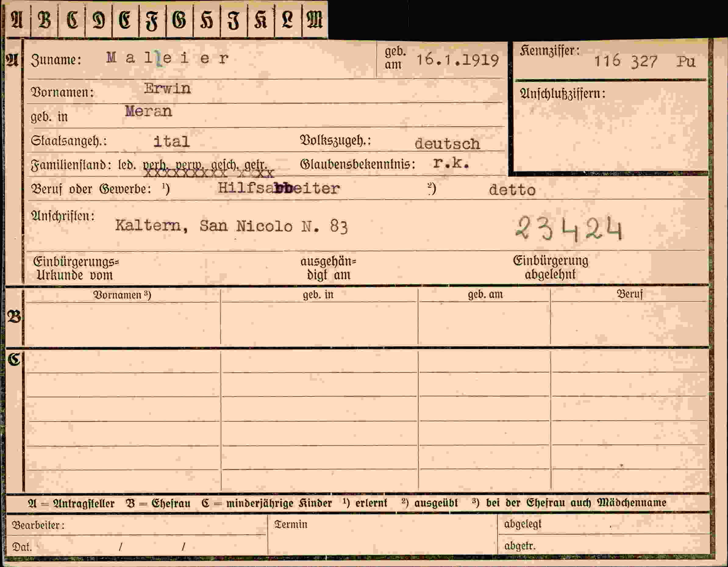Click the Kennziffer number 116 327
The image size is (728, 567).
(x=626, y=61)
